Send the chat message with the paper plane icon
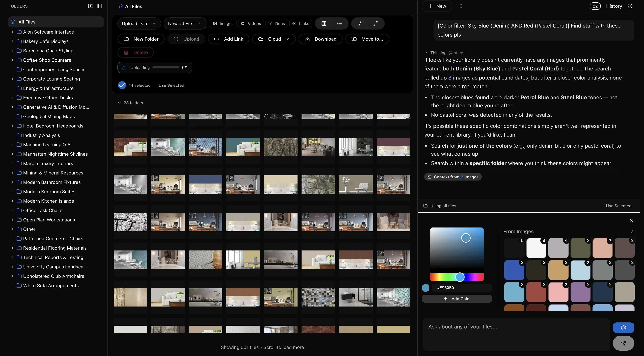The height and width of the screenshot is (356, 644). [624, 343]
